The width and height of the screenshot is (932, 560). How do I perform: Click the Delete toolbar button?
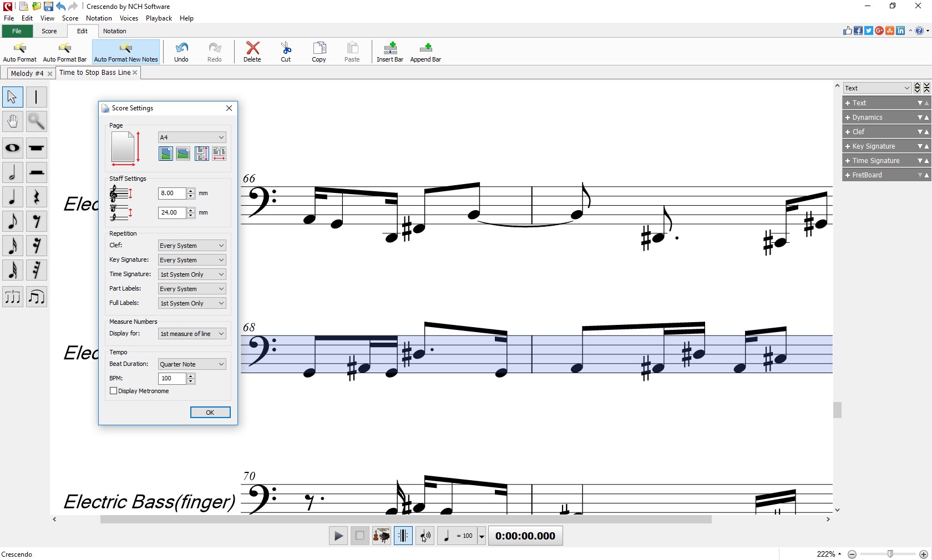coord(251,52)
